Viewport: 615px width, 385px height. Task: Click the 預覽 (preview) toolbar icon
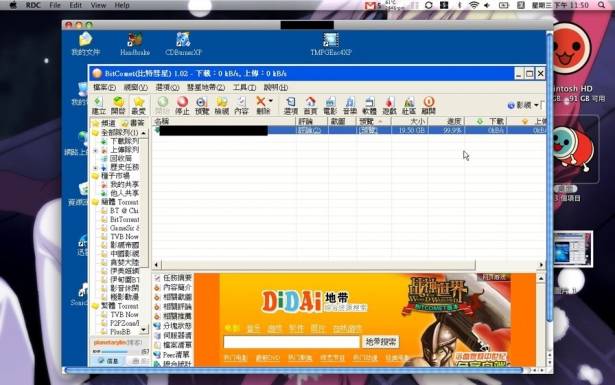(x=202, y=105)
